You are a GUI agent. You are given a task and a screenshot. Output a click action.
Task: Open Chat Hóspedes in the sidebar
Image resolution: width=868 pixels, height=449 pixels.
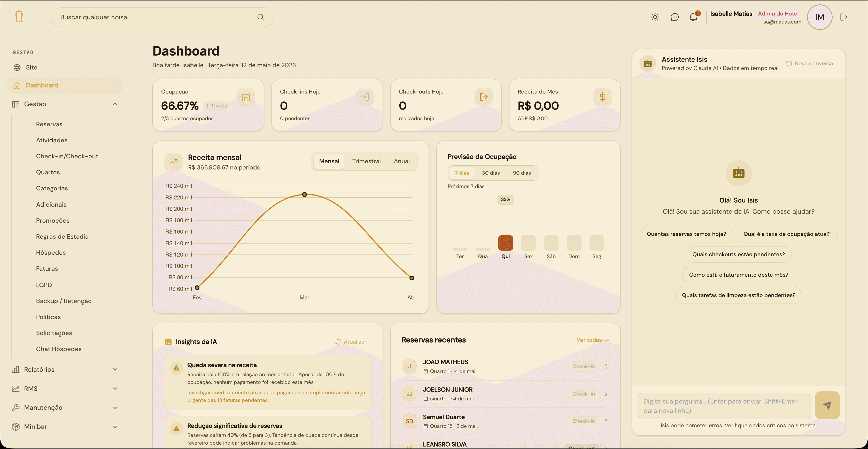59,349
